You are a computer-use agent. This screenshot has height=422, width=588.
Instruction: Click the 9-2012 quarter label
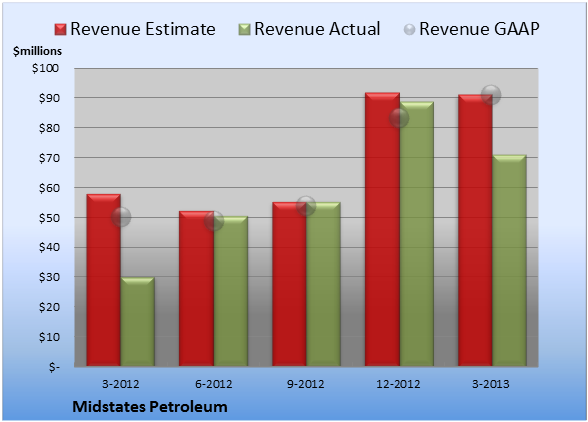306,384
